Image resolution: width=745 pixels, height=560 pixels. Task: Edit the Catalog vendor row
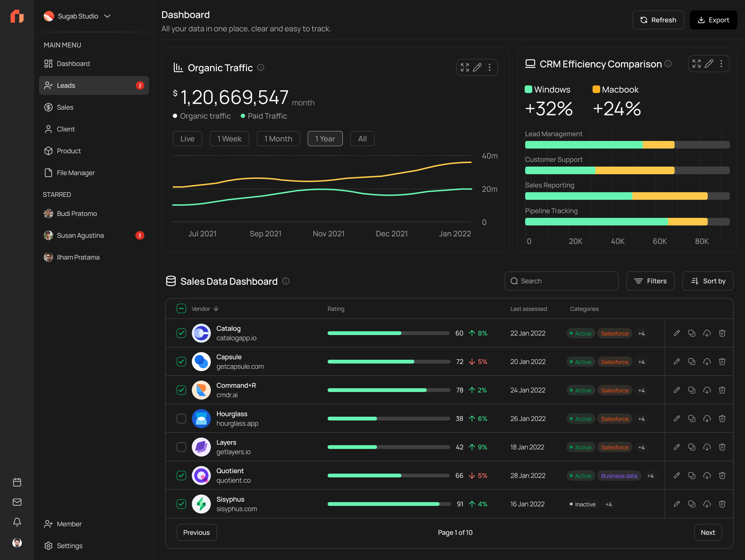677,333
